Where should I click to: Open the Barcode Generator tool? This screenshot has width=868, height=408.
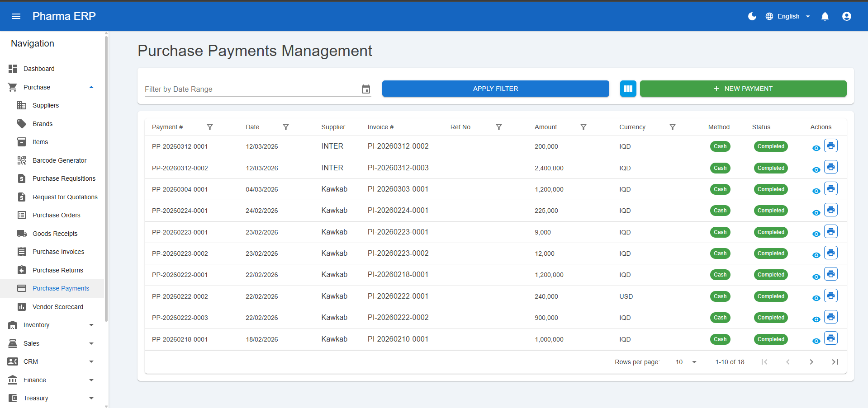coord(60,160)
